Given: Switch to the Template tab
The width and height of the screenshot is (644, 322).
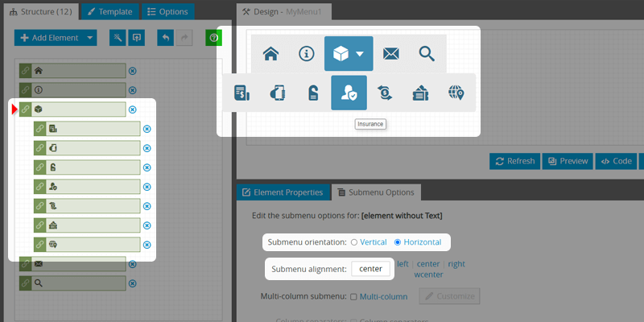Looking at the screenshot, I should (x=109, y=12).
